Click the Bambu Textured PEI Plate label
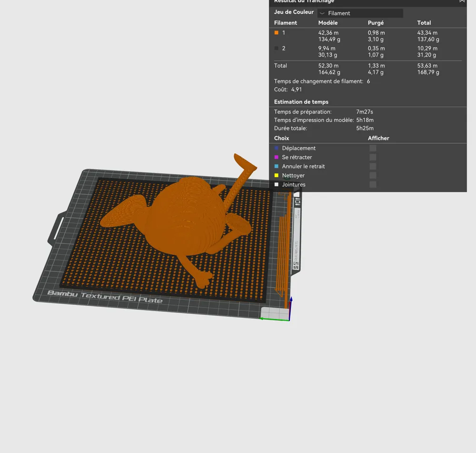 (x=105, y=296)
